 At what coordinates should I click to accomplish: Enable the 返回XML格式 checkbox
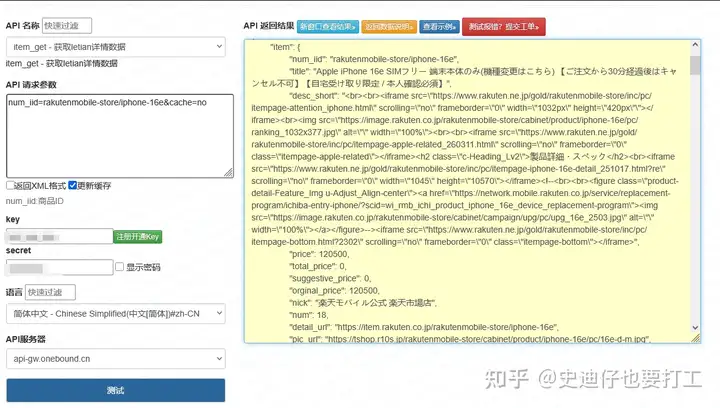(10, 185)
